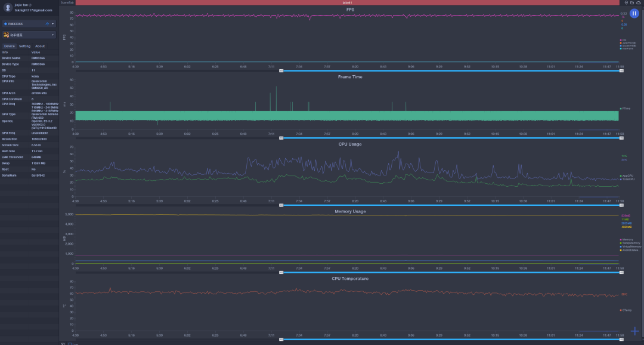Switch to the Device tab
Viewport: 644px width, 345px height.
10,46
